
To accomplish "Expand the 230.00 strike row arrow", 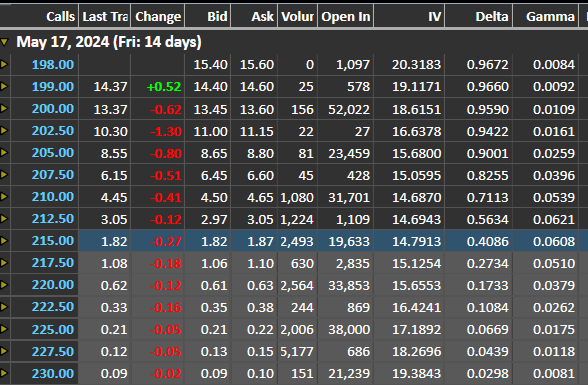I will 4,373.
